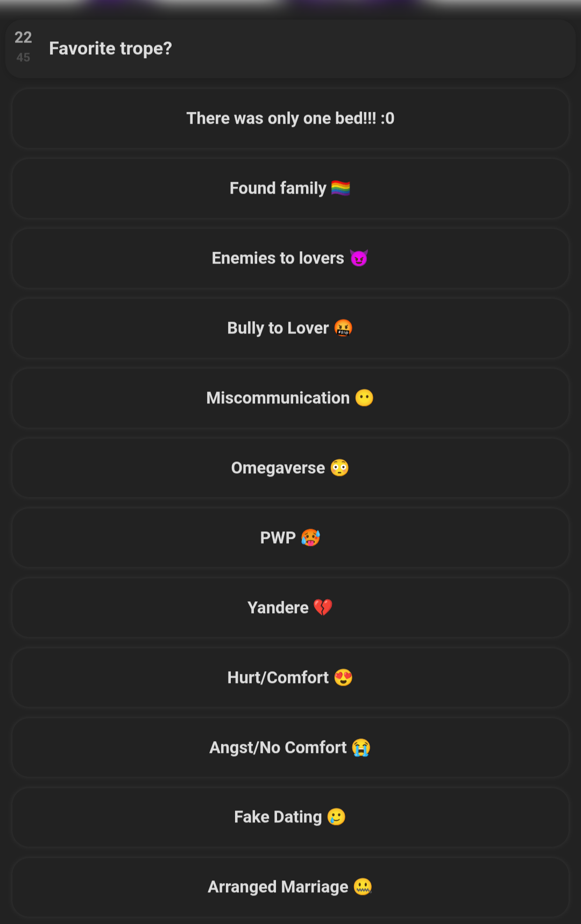Click the hot face emoji
This screenshot has height=924, width=581.
click(x=310, y=538)
